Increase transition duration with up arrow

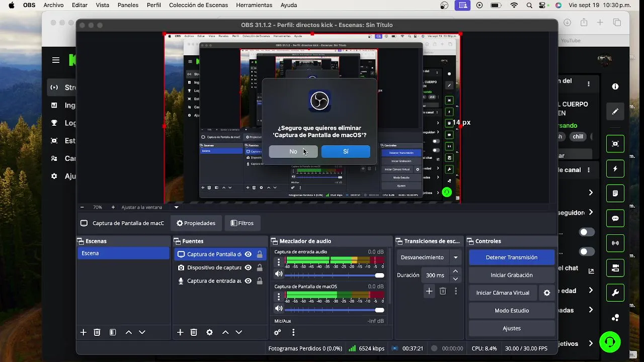[455, 271]
